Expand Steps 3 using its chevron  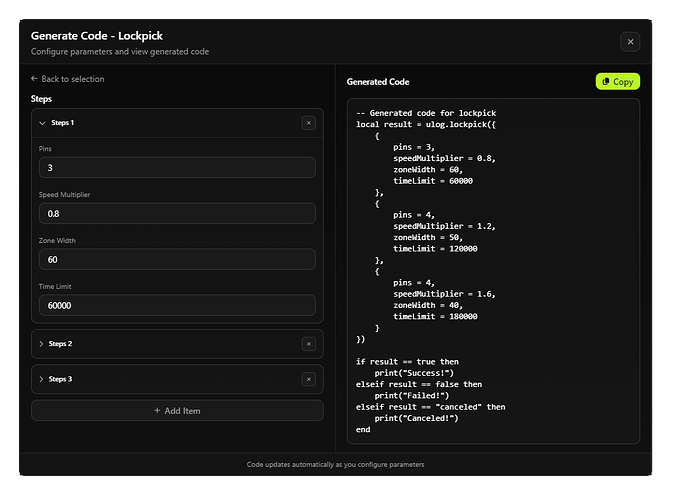pos(42,379)
